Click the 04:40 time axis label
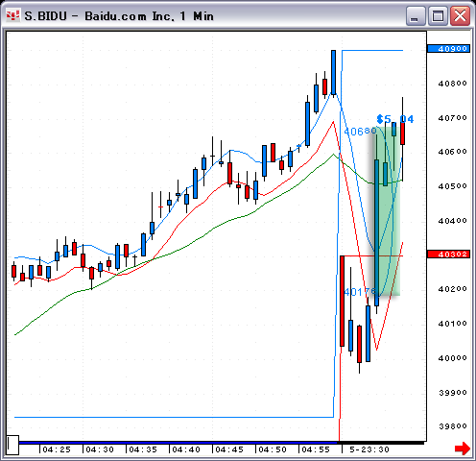476x461 pixels. (186, 449)
